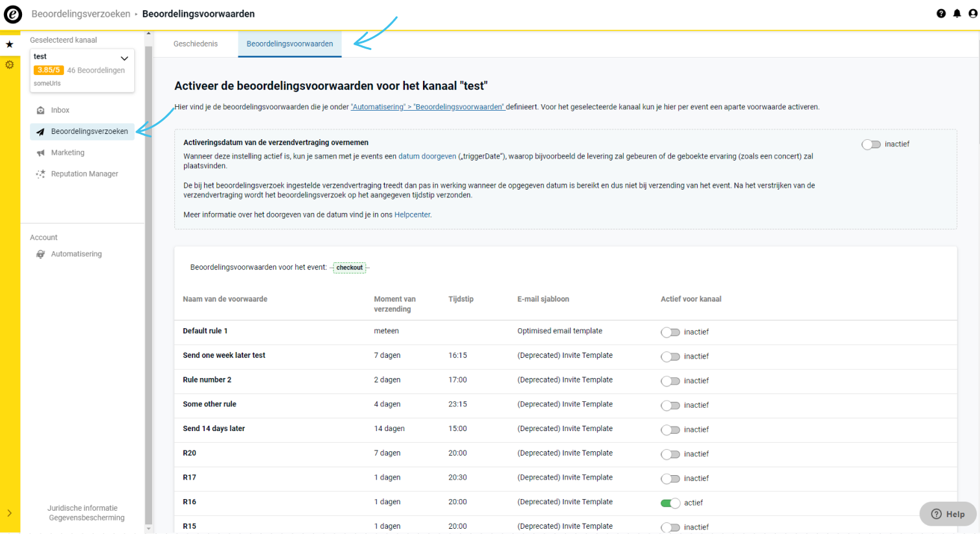Screen dimensions: 980x534
Task: Toggle Activeringsdatum van de verzendvertraging switch
Action: [x=871, y=144]
